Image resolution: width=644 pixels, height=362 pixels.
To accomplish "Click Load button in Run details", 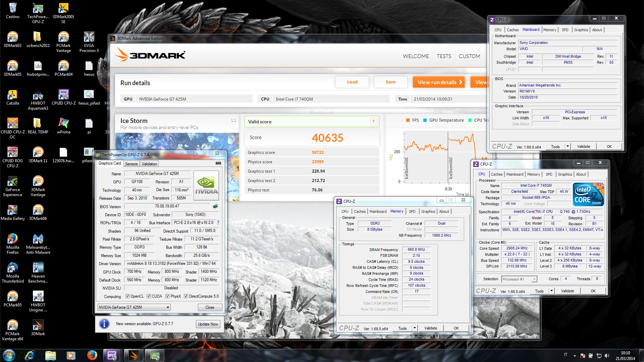I will pos(352,82).
